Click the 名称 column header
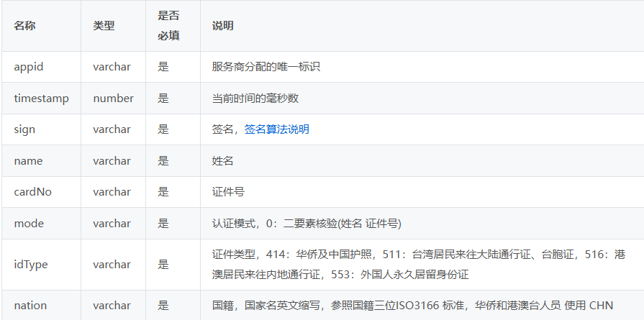Image resolution: width=644 pixels, height=320 pixels. click(x=24, y=26)
